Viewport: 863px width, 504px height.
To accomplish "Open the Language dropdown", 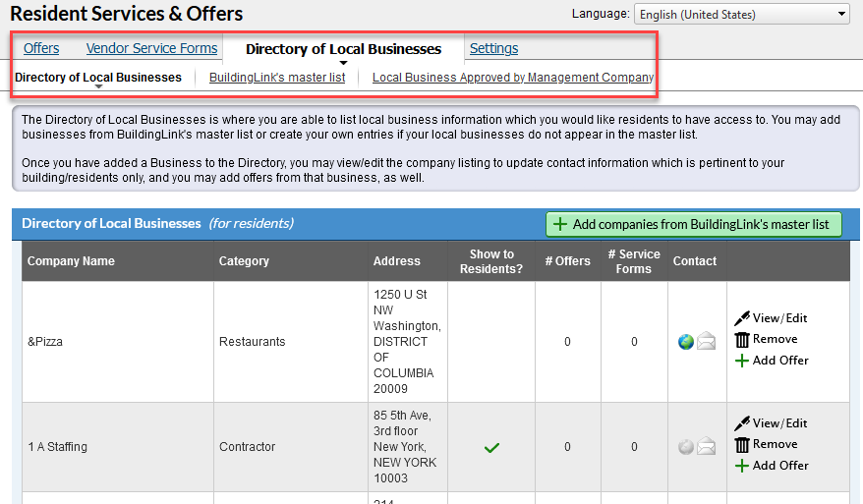I will click(741, 15).
